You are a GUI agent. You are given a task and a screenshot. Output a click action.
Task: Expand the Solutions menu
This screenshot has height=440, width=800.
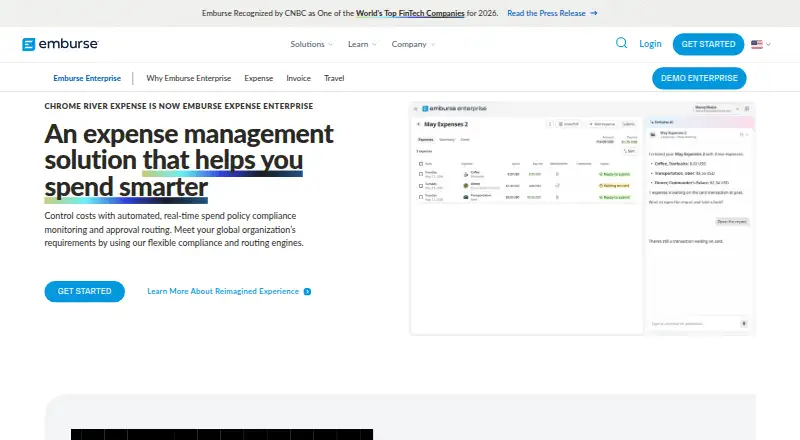coord(311,44)
